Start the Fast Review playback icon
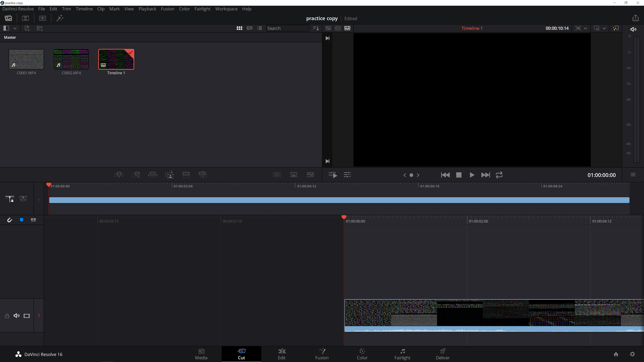The width and height of the screenshot is (644, 362). coord(333,175)
